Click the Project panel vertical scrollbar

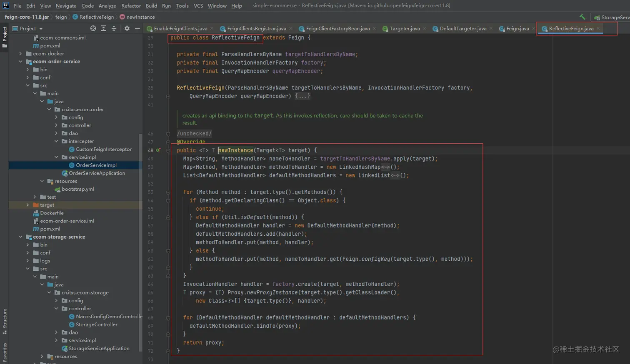[x=140, y=242]
